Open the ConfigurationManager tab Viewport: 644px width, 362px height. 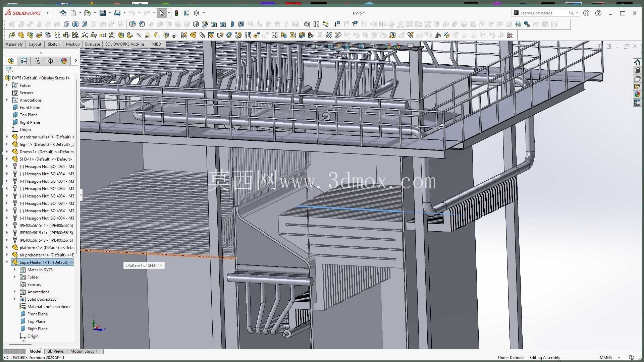point(37,61)
